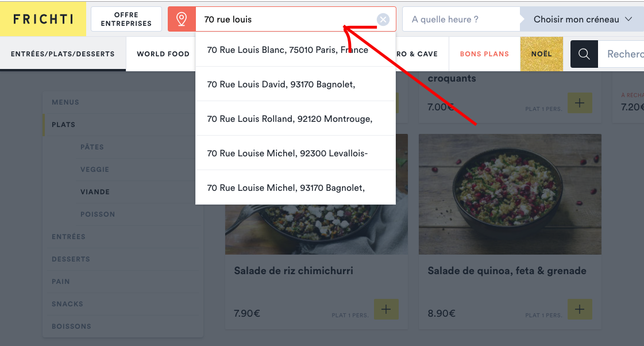Add Salade de riz chimichurri with plus icon

click(x=386, y=309)
